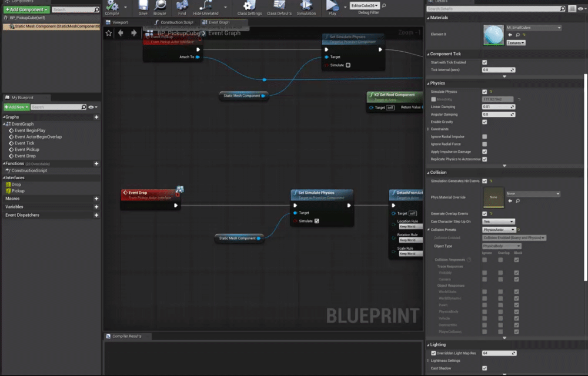Click the Phys Material Override None thumbnail
The image size is (588, 376).
[493, 197]
